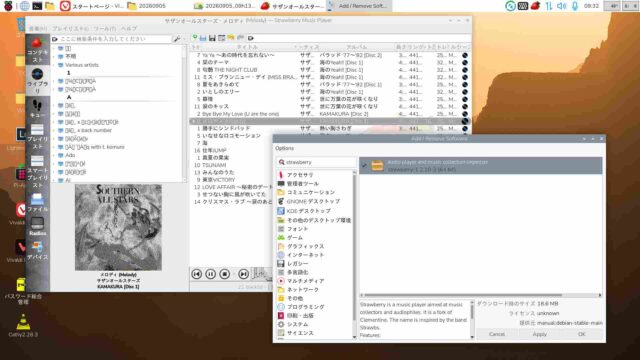Select the アクセサリ category
The width and height of the screenshot is (640, 360).
(300, 175)
